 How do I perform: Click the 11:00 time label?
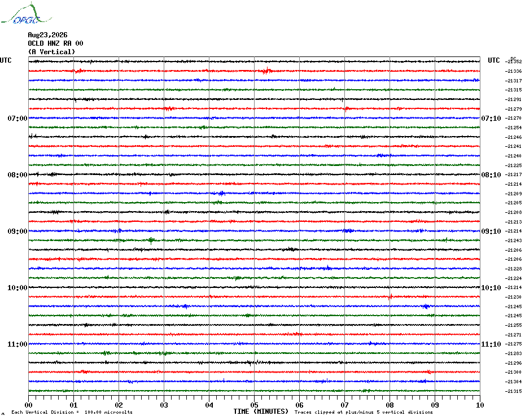[17, 344]
